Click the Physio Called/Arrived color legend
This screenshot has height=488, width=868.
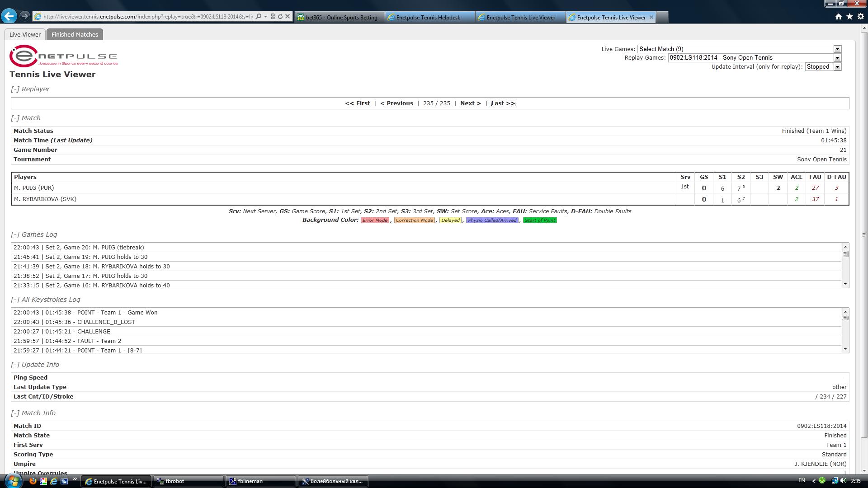click(492, 220)
